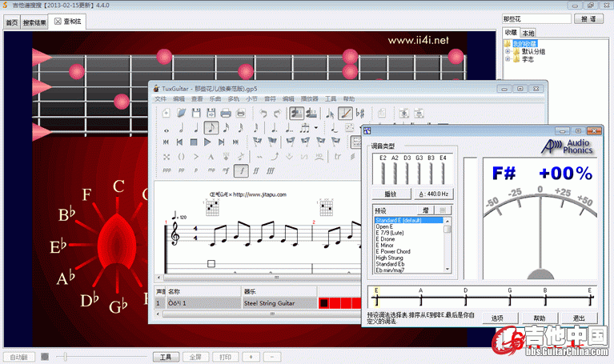Select half note duration in TuxGuitar
Image resolution: width=614 pixels, height=364 pixels.
[181, 128]
